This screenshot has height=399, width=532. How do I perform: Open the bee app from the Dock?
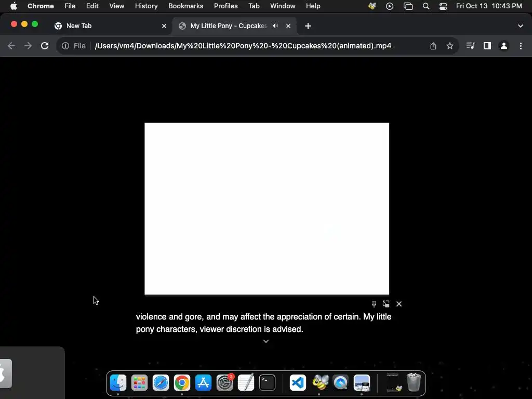tap(320, 383)
